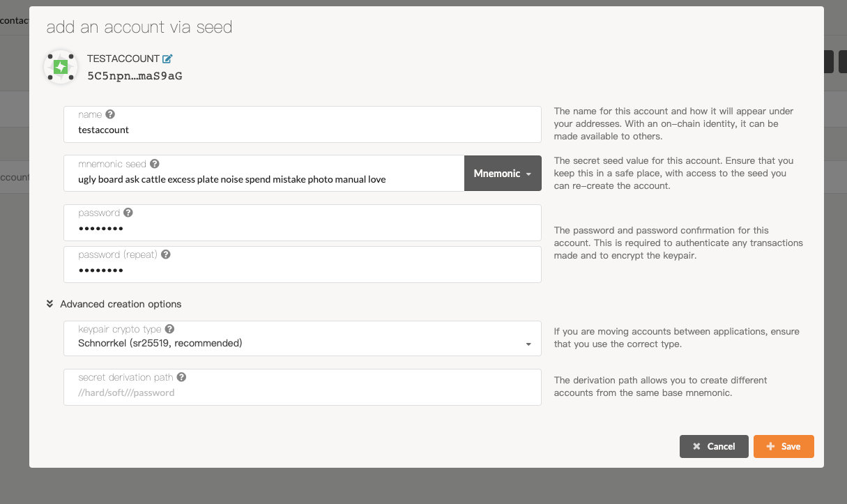Click the edit pencil icon beside TESTACCOUNT
The width and height of the screenshot is (847, 504).
[167, 59]
